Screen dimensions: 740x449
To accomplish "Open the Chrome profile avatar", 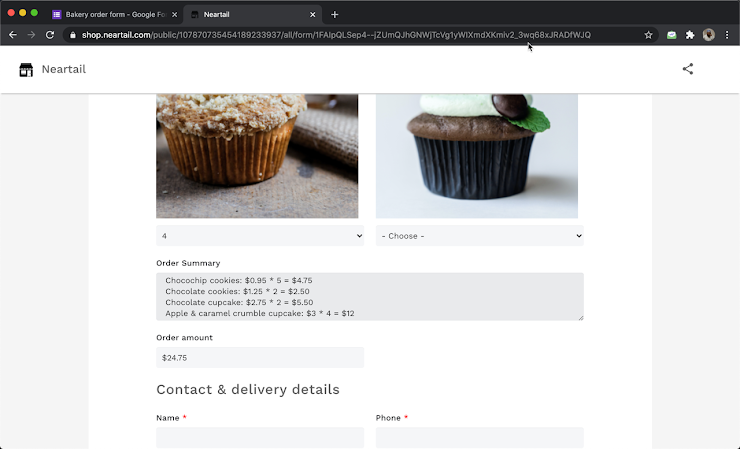I will 708,35.
